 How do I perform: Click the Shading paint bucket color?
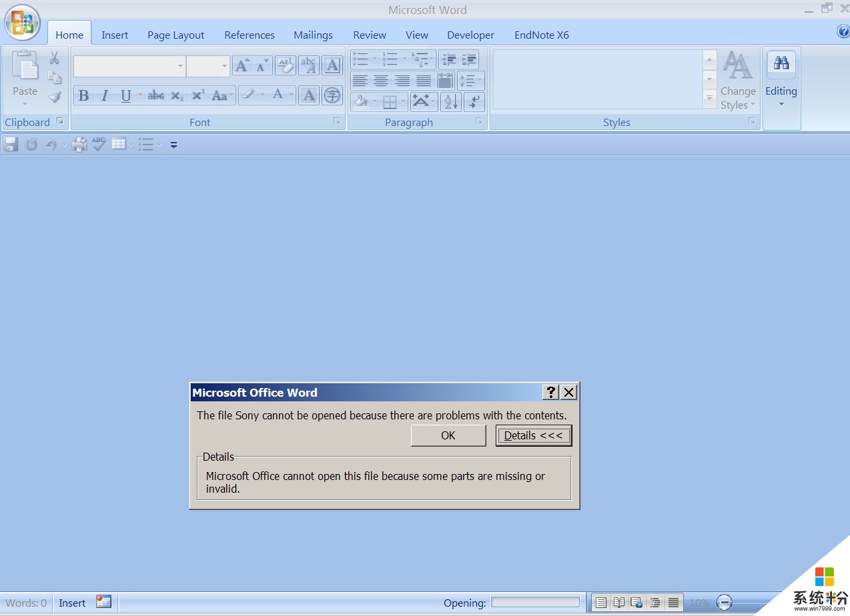click(x=361, y=101)
